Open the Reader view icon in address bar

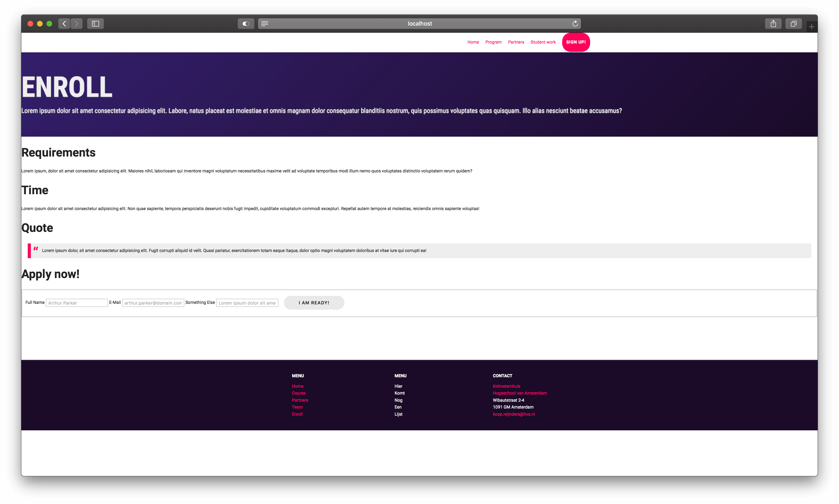[265, 23]
